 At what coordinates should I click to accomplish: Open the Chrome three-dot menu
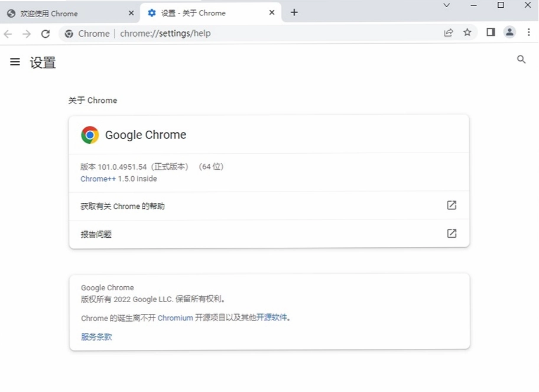(529, 33)
